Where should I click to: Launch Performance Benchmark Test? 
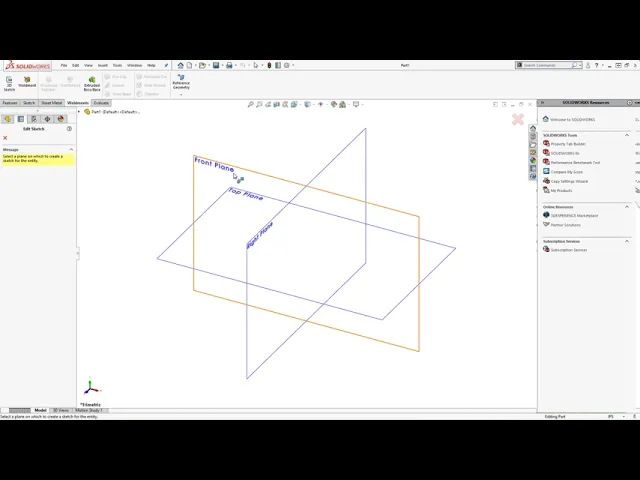pos(575,162)
